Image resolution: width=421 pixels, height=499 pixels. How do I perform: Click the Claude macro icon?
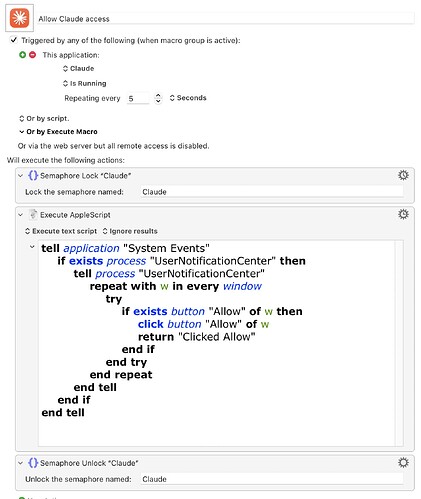(19, 18)
